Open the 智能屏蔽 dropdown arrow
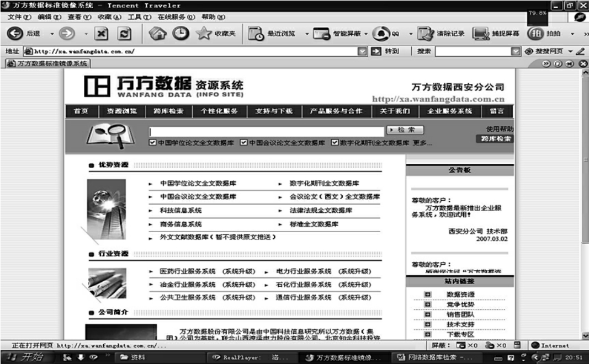Image resolution: width=589 pixels, height=364 pixels. pos(365,34)
